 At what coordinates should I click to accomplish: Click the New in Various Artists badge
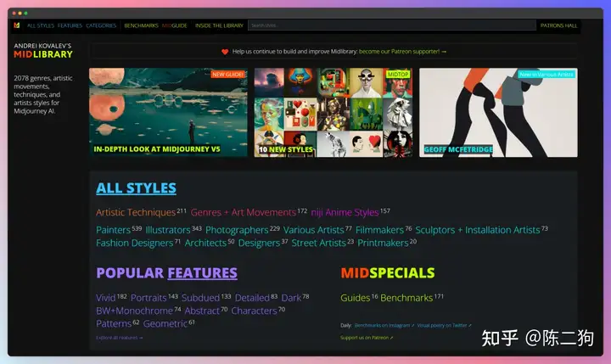(547, 74)
